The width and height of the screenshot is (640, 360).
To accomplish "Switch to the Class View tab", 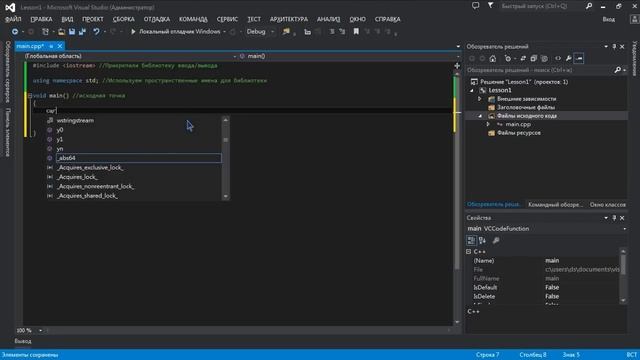I will click(607, 204).
